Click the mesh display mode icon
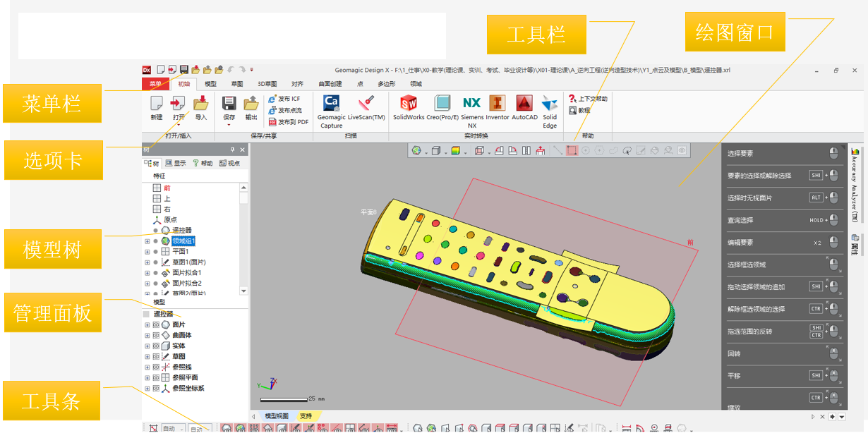The width and height of the screenshot is (868, 438). (x=417, y=150)
